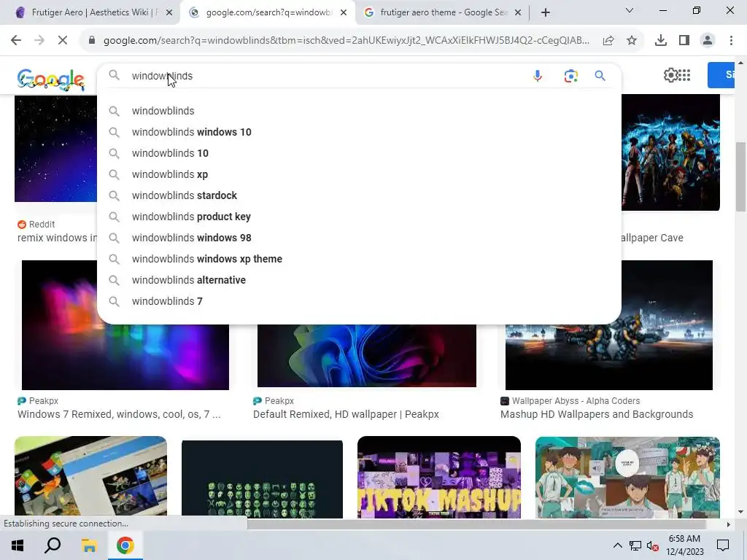Open a new browser tab
The width and height of the screenshot is (747, 560).
[546, 12]
